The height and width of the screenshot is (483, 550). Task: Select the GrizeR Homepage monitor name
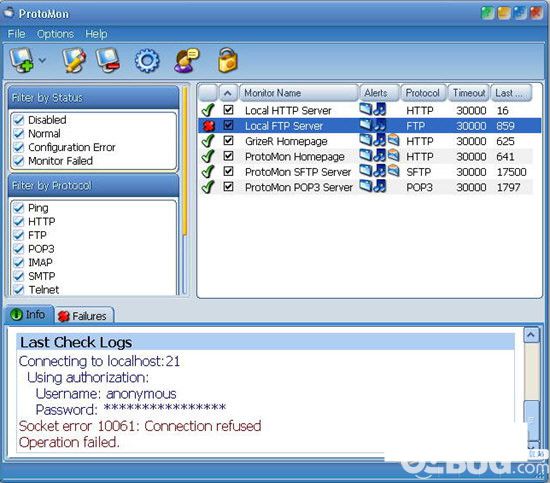[x=286, y=141]
